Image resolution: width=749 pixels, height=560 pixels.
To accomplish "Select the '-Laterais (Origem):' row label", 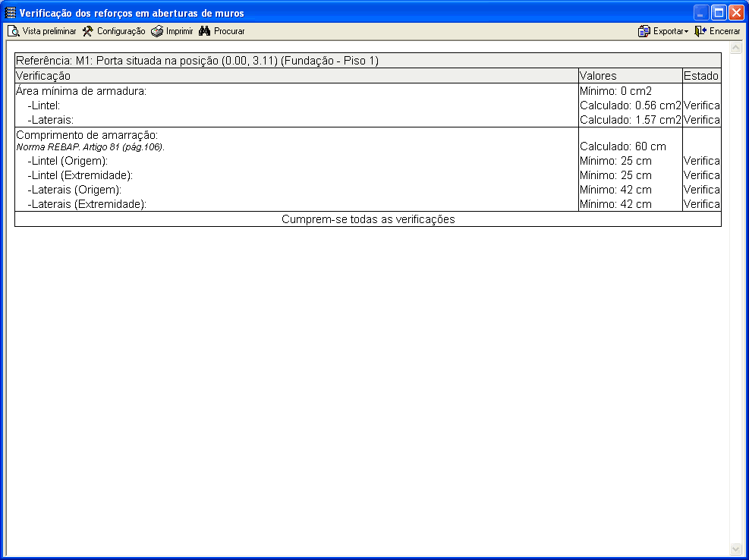I will [74, 190].
